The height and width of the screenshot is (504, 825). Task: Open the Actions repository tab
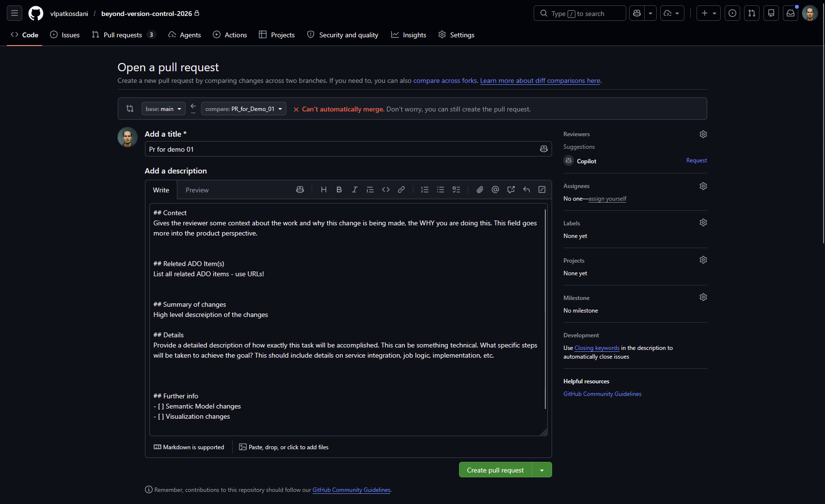coord(230,35)
